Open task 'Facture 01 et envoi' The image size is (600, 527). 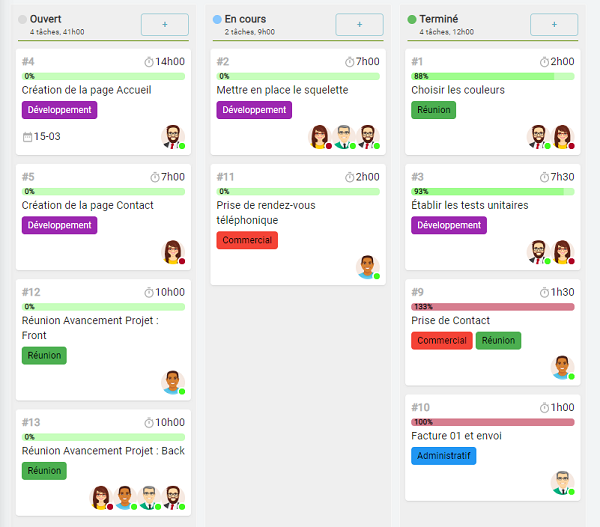pyautogui.click(x=456, y=436)
